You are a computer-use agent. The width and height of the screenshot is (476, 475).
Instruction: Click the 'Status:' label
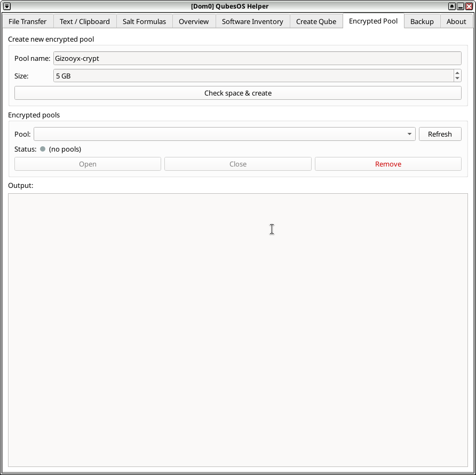26,149
